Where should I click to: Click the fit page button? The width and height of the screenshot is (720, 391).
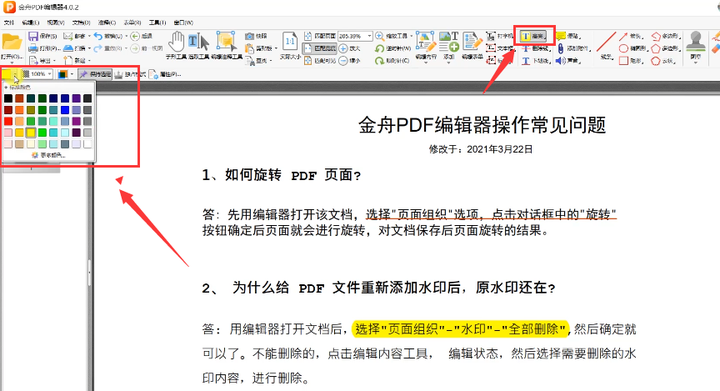coord(320,36)
